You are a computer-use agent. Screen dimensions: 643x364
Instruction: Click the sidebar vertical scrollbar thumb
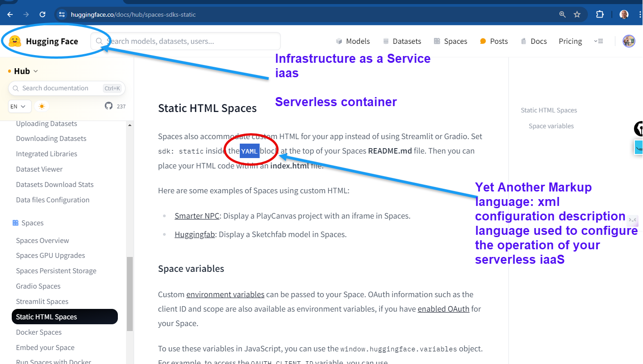point(130,294)
